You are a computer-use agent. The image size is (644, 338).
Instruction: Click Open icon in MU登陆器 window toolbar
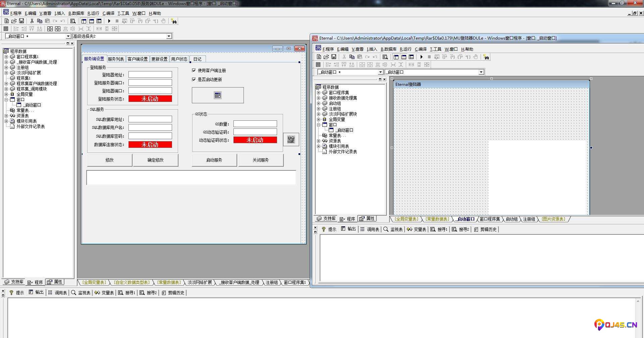(326, 57)
